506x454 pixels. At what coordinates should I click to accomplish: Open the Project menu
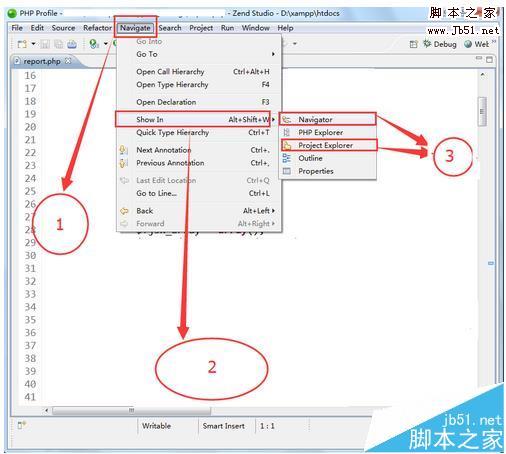201,28
